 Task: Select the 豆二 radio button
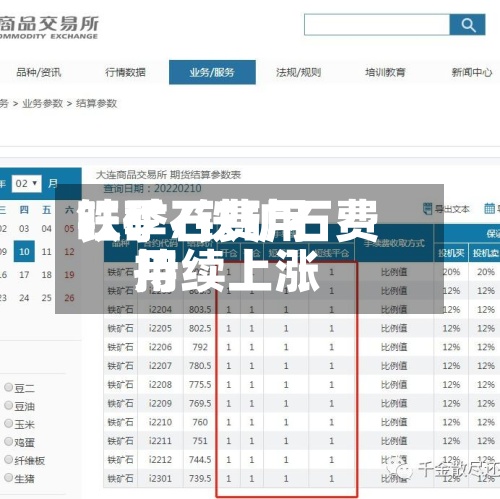click(8, 387)
